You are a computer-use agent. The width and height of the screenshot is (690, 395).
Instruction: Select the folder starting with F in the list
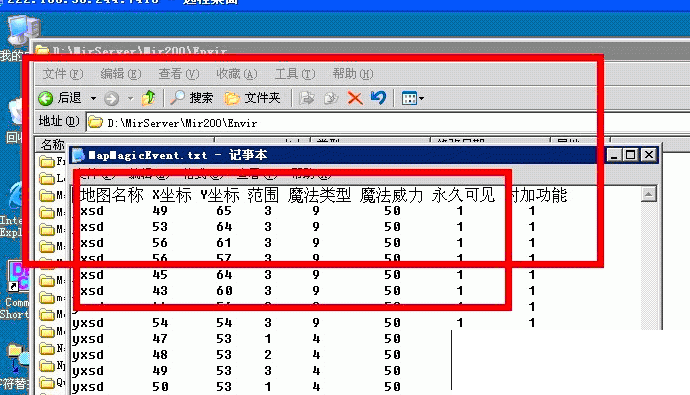point(52,161)
